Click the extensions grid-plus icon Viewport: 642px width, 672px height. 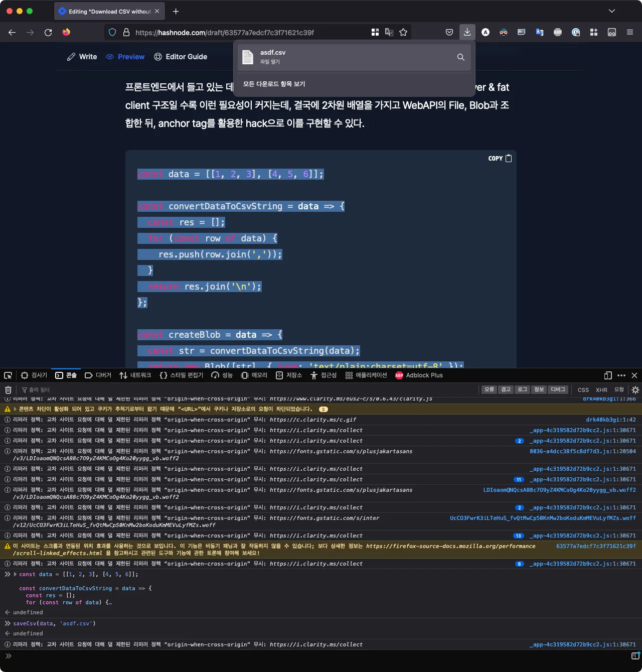coord(594,32)
